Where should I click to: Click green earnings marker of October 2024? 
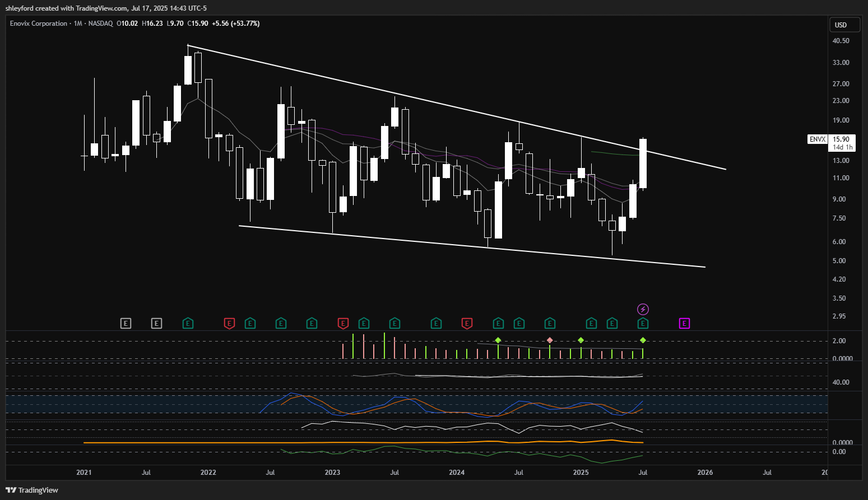tap(550, 323)
